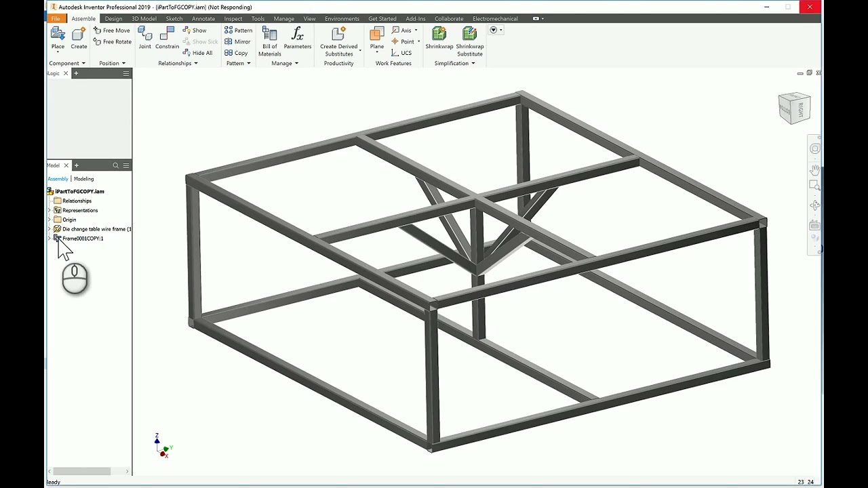Switch to the Annotate ribbon tab
This screenshot has width=868, height=488.
click(x=203, y=18)
